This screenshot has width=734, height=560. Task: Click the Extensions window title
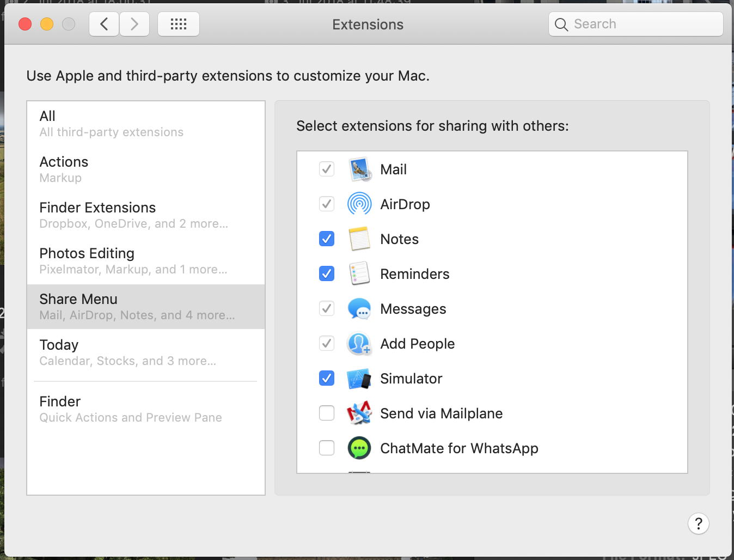(x=368, y=25)
